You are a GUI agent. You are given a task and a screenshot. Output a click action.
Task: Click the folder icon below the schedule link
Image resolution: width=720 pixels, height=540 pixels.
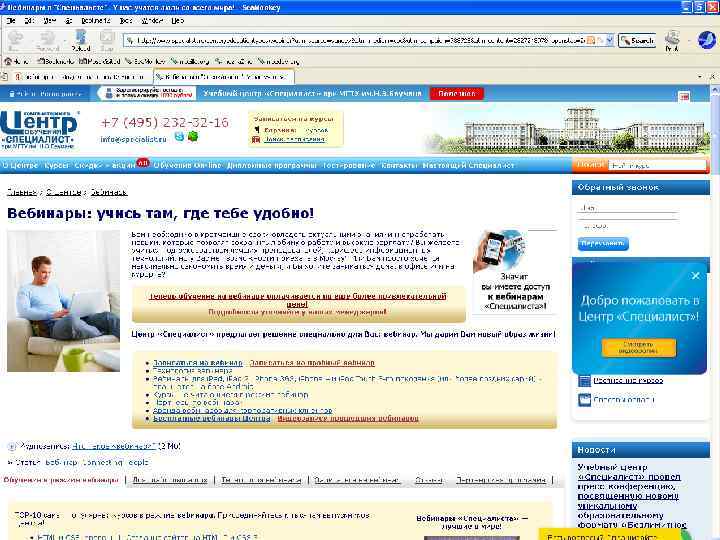pyautogui.click(x=584, y=400)
